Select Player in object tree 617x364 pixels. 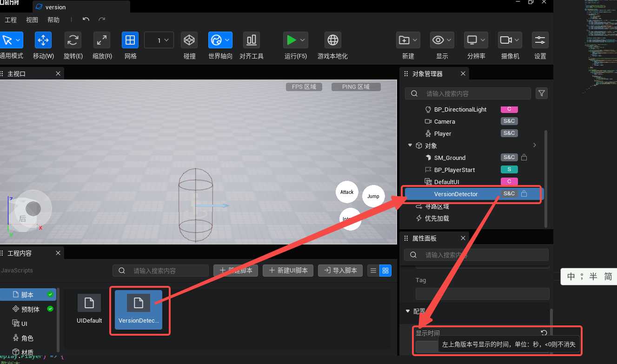pyautogui.click(x=443, y=133)
